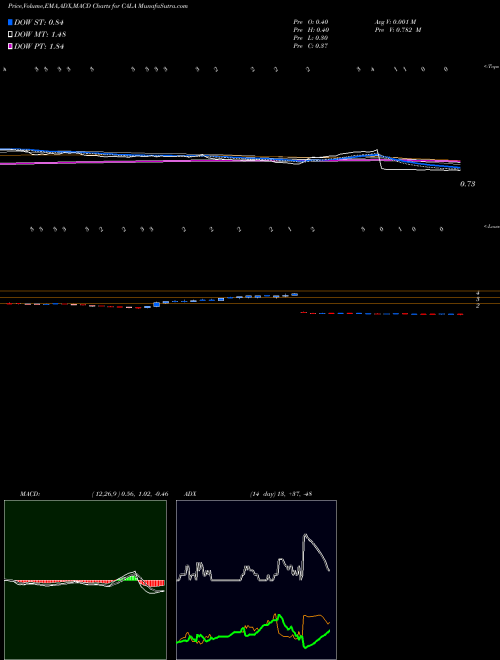Image resolution: width=500 pixels, height=660 pixels.
Task: Select the 'DOW PT: 1.84' legend label
Action: coord(39,47)
